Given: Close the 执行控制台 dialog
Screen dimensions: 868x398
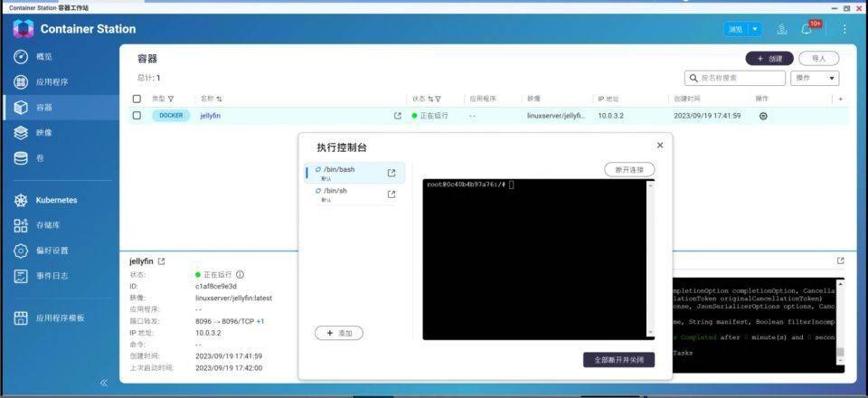Looking at the screenshot, I should pyautogui.click(x=660, y=145).
